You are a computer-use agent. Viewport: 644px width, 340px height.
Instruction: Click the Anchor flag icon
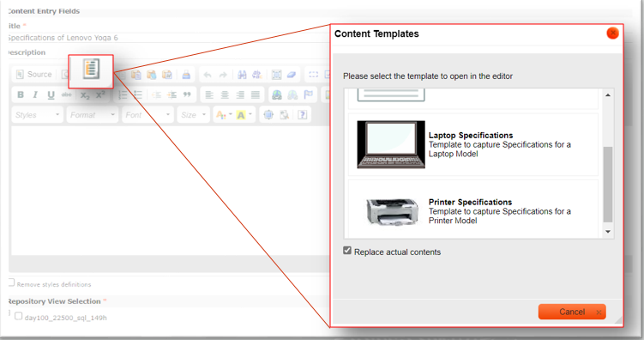(x=308, y=95)
